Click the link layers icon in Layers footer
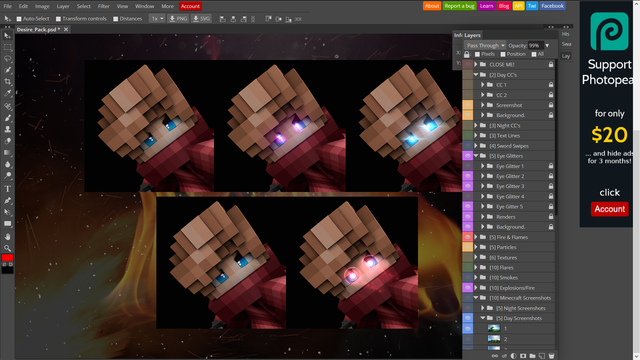 [x=495, y=356]
